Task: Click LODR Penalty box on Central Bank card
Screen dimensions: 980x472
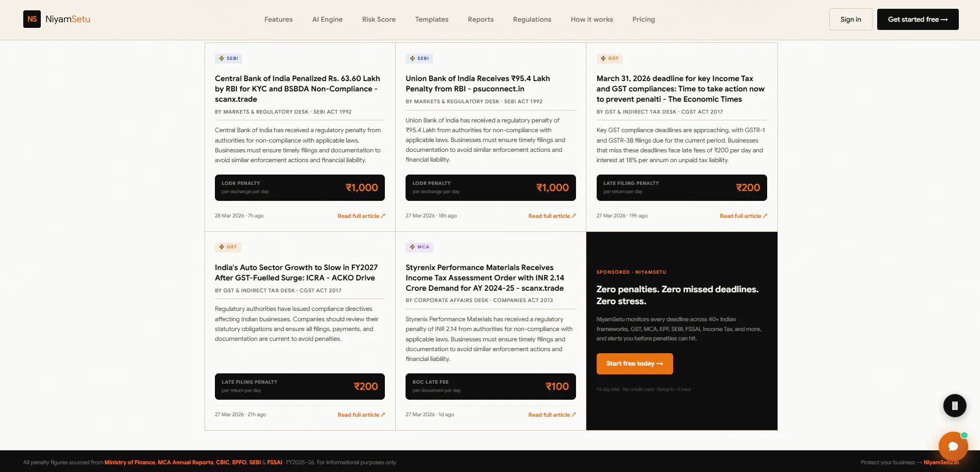Action: pos(300,187)
